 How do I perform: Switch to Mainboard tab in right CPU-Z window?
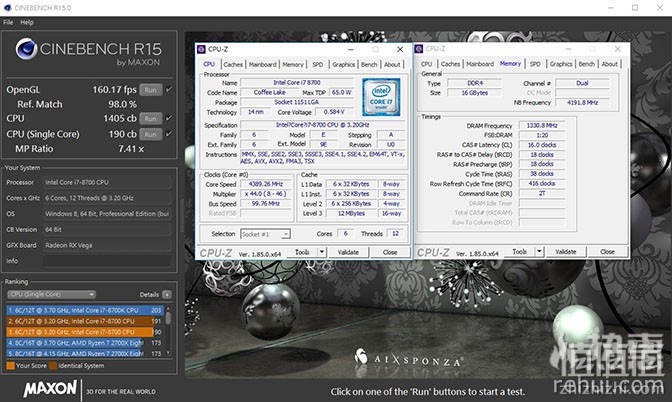(x=480, y=64)
